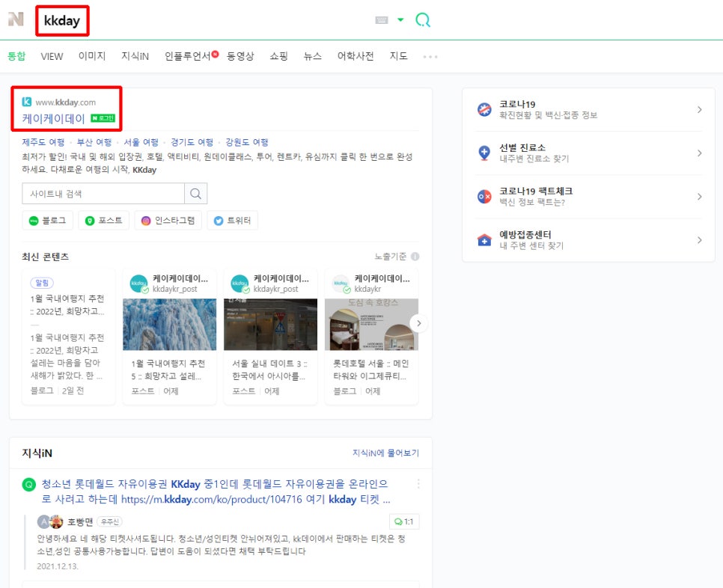Click the 노출기준 info icon
Screen dimensions: 723x588
(415, 257)
